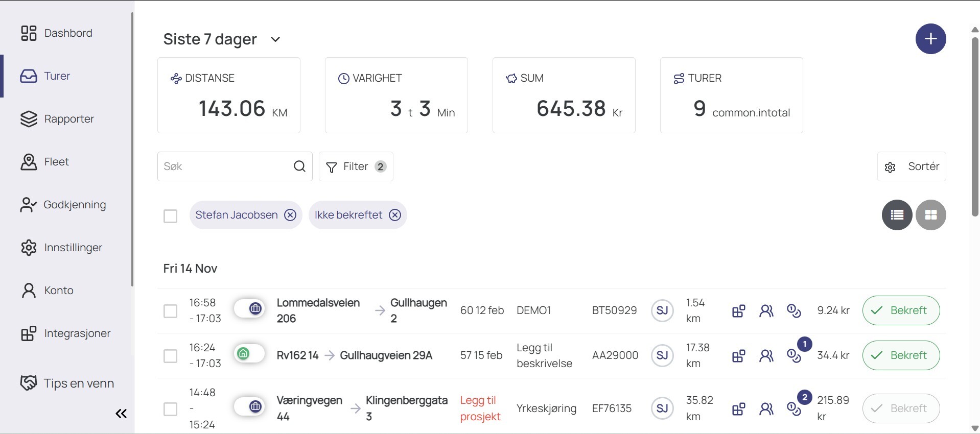The image size is (980, 434).
Task: Confirm the Lommedalsveien trip with Bekreft
Action: tap(901, 310)
